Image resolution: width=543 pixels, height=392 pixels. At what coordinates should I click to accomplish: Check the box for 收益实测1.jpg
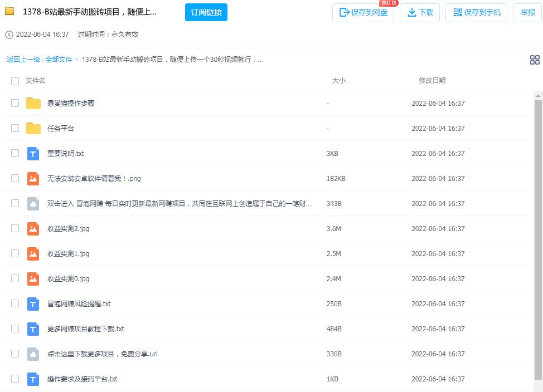coord(15,253)
